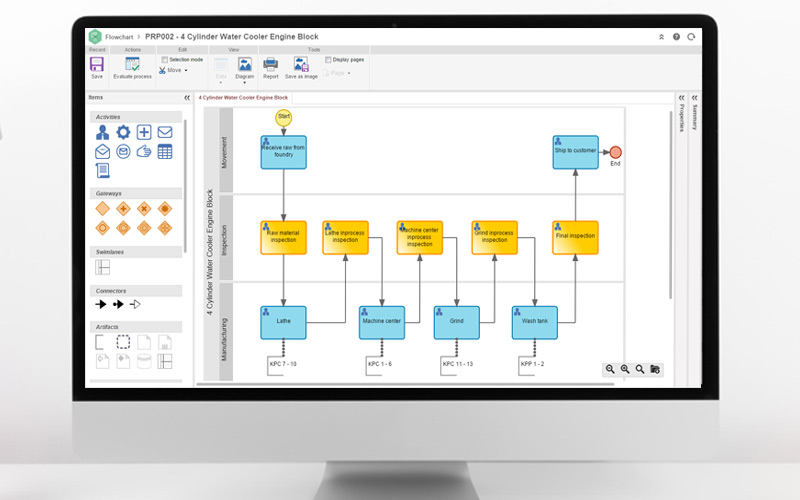Click the Save icon in Record group

point(97,65)
